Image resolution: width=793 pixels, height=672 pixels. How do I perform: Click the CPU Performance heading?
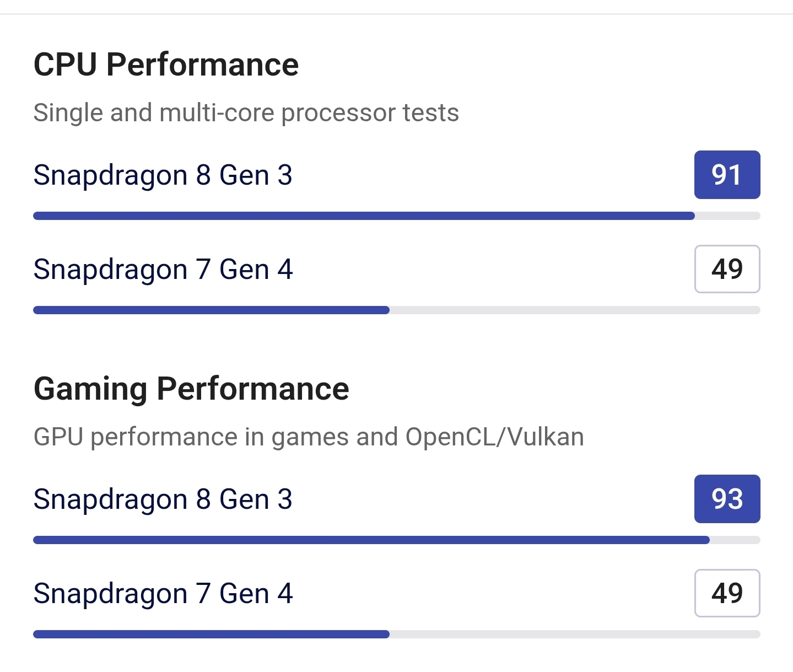166,64
